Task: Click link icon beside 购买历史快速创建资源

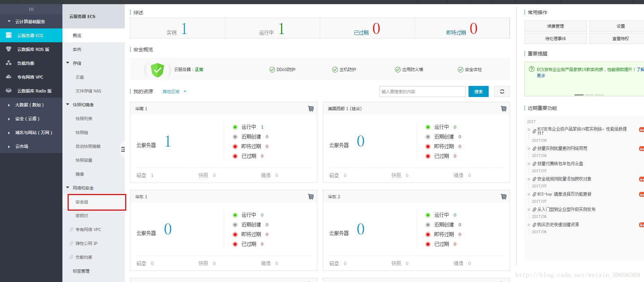Action: point(534,225)
